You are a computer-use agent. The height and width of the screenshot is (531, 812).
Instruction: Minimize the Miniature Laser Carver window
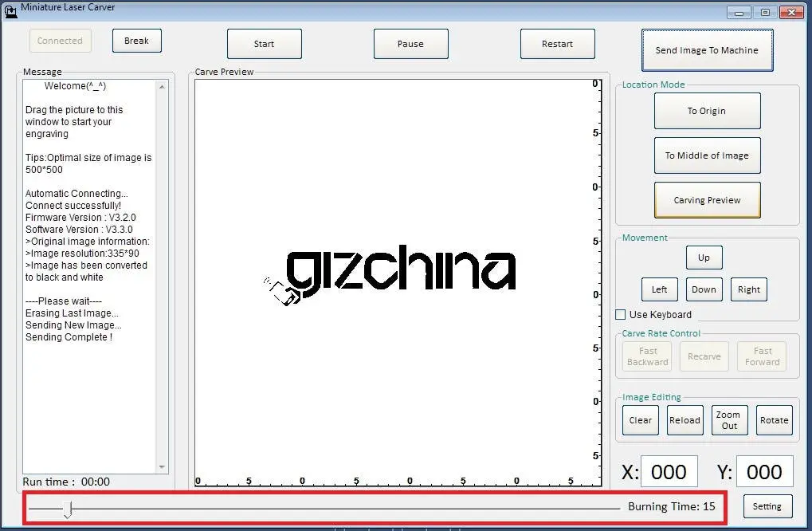point(739,13)
